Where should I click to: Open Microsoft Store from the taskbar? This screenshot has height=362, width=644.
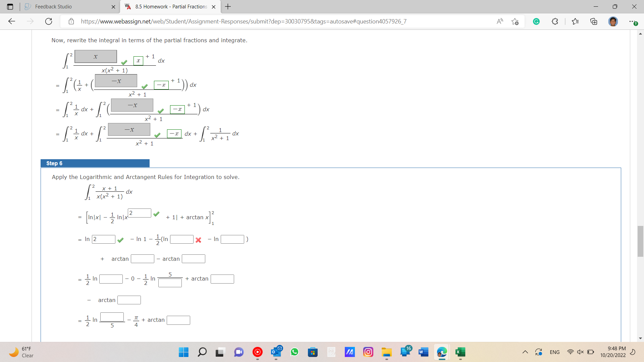(x=313, y=352)
